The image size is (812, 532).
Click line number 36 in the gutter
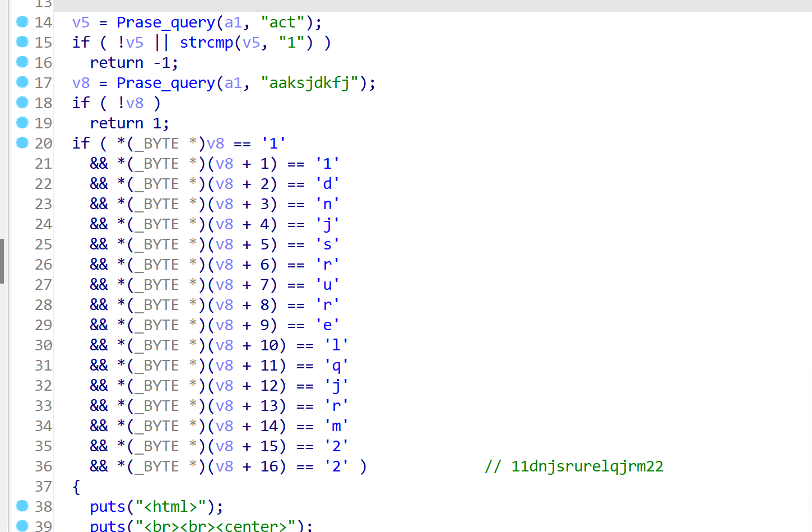43,466
